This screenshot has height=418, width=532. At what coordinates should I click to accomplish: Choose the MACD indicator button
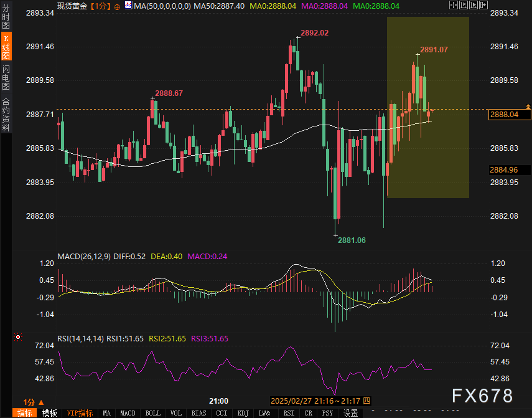coord(128,413)
